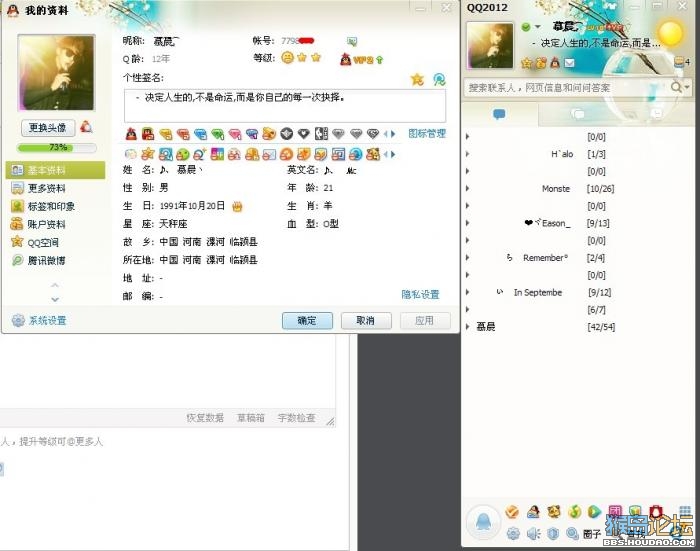The image size is (700, 551).
Task: Expand the Eason_ contact group
Action: point(467,223)
